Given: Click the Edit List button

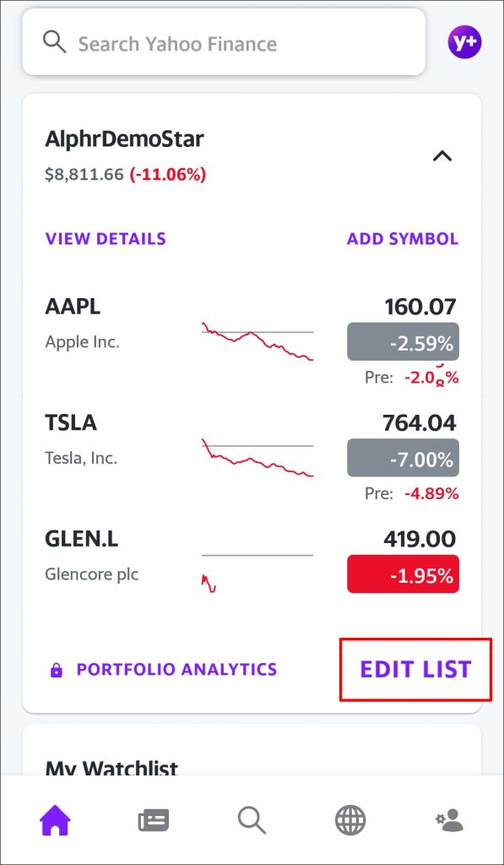Looking at the screenshot, I should pyautogui.click(x=415, y=669).
